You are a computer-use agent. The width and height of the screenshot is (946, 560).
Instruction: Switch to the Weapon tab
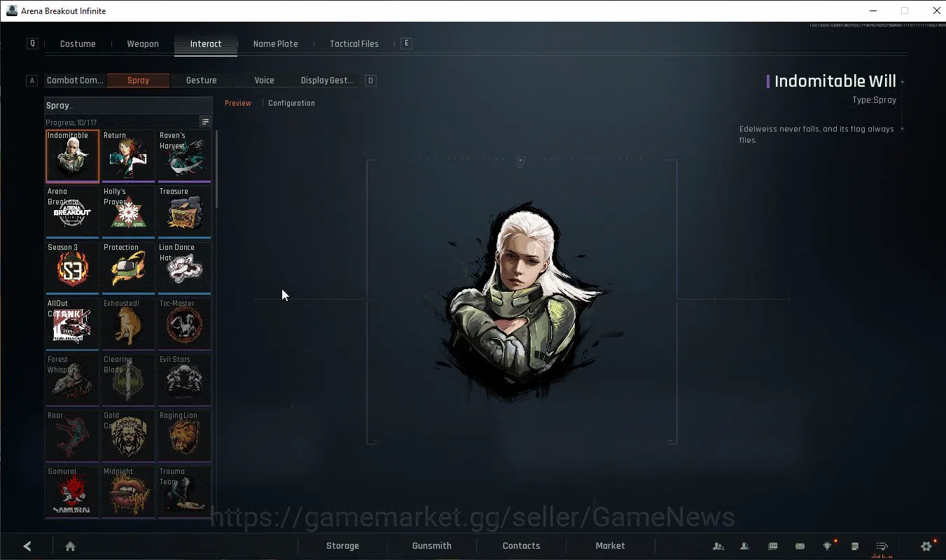point(143,43)
